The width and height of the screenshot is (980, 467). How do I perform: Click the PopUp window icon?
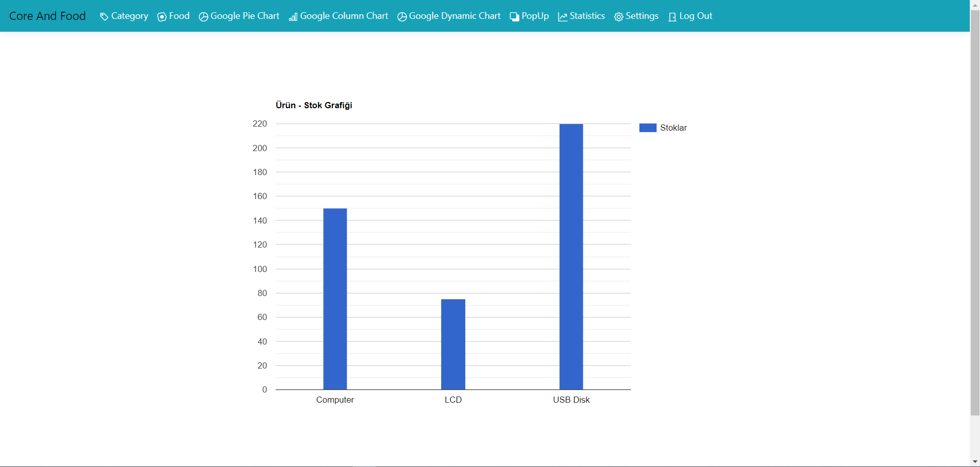coord(514,16)
